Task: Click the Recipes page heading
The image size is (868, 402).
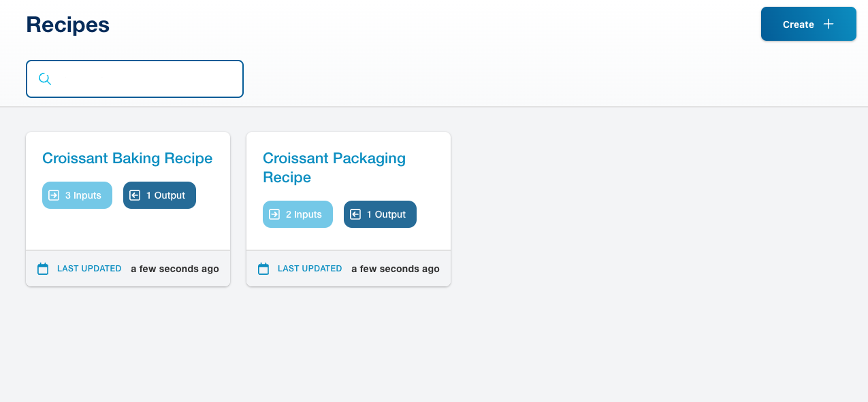Action: pyautogui.click(x=68, y=24)
